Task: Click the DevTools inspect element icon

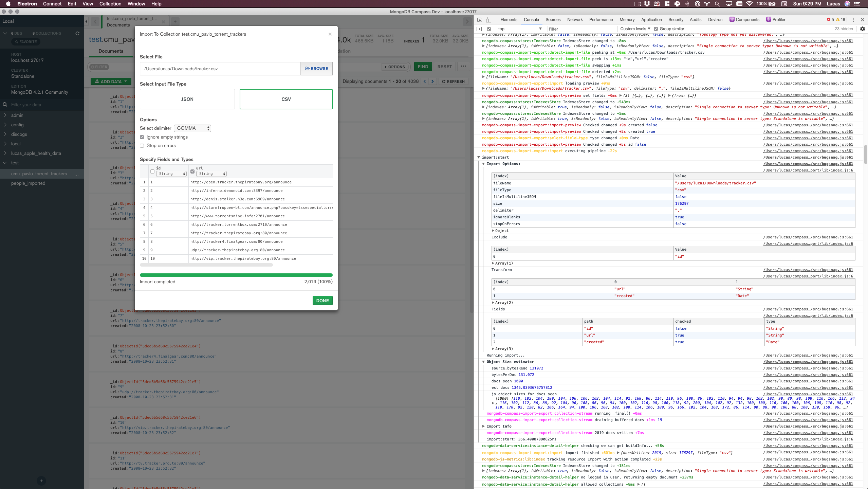Action: click(x=479, y=20)
